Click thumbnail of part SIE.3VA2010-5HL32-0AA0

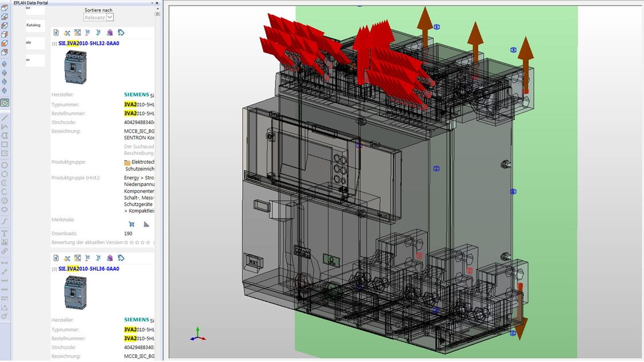(x=76, y=67)
